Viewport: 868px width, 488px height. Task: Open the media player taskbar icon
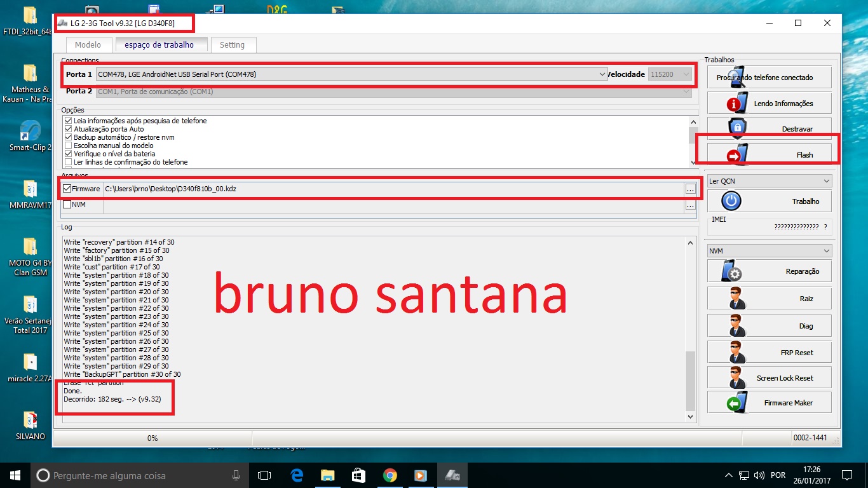tap(420, 475)
